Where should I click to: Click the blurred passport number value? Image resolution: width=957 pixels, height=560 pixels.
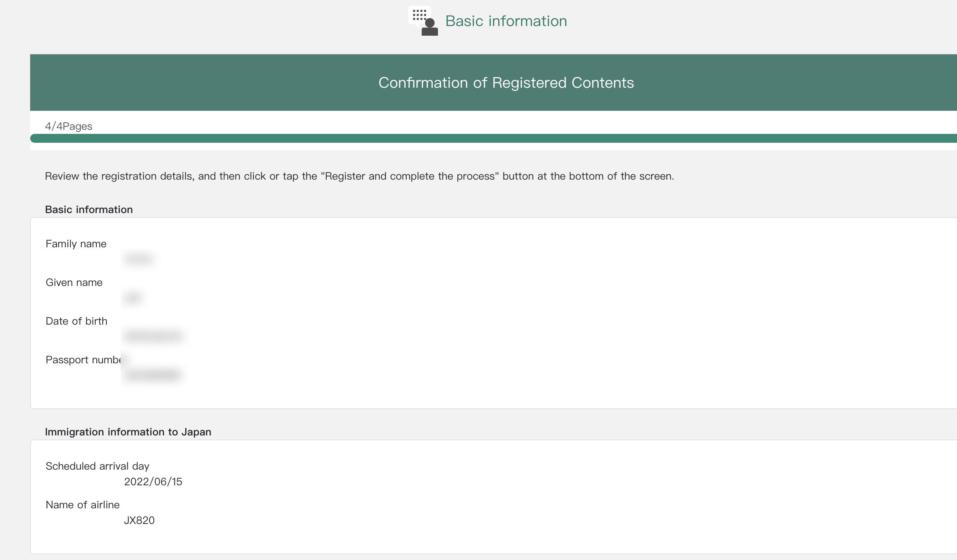click(152, 375)
